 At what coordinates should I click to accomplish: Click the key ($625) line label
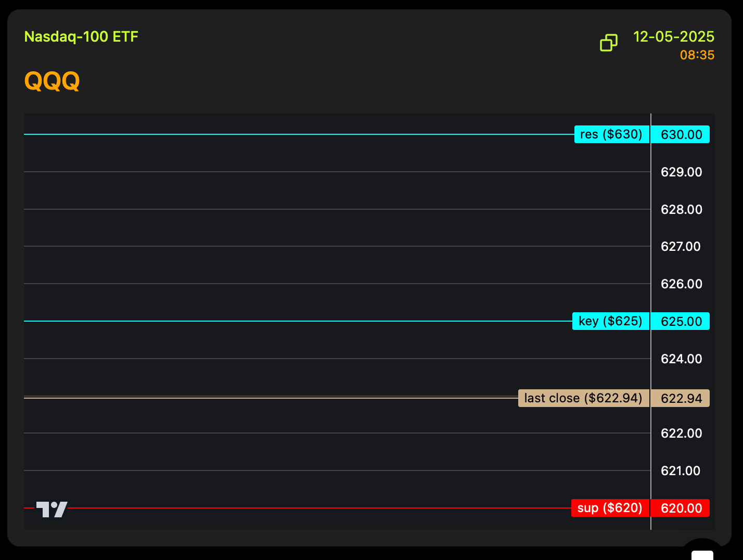pos(610,321)
